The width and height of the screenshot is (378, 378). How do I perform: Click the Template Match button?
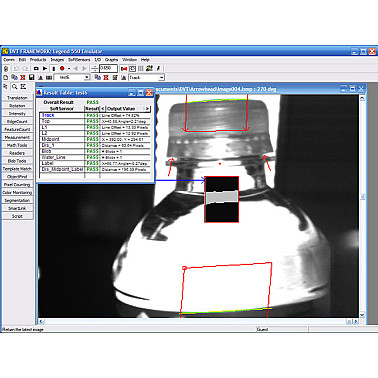[17, 169]
